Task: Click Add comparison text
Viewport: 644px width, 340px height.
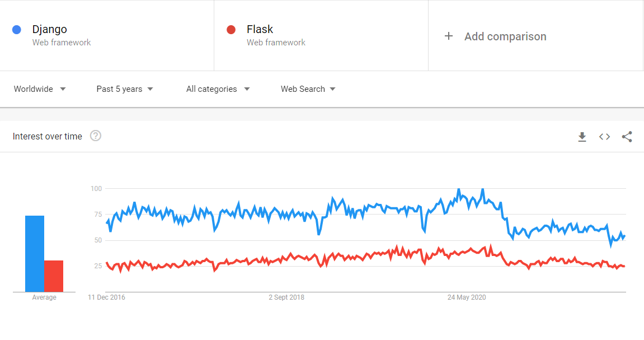Action: [505, 36]
